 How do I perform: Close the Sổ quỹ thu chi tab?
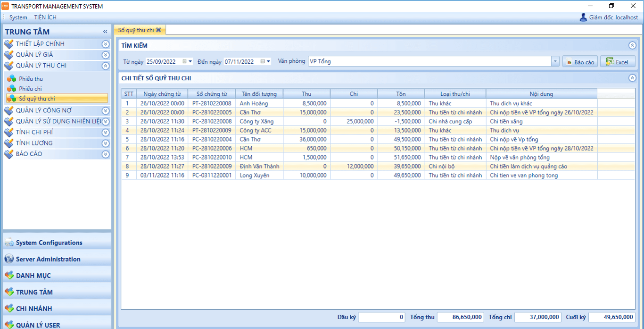tap(158, 30)
